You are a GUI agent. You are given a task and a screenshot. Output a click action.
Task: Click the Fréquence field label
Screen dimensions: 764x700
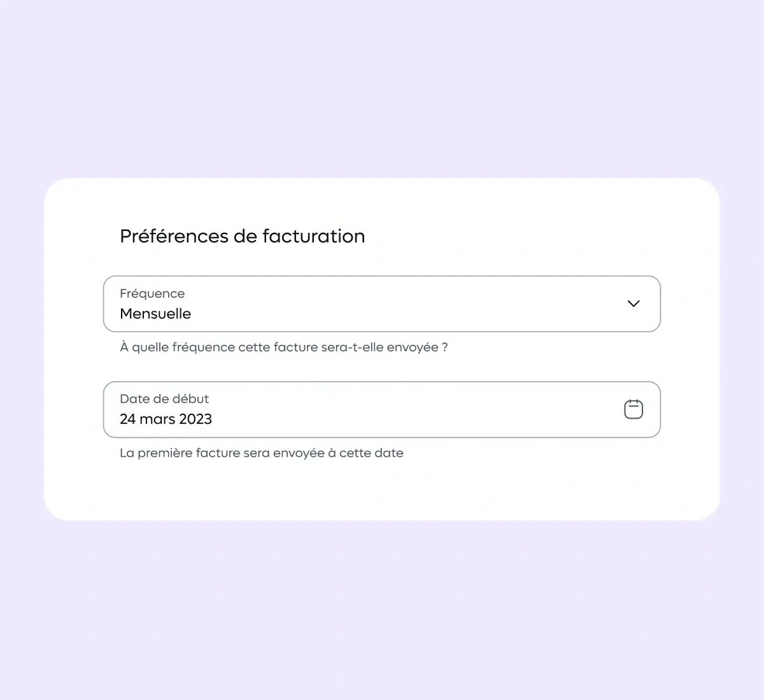[152, 293]
